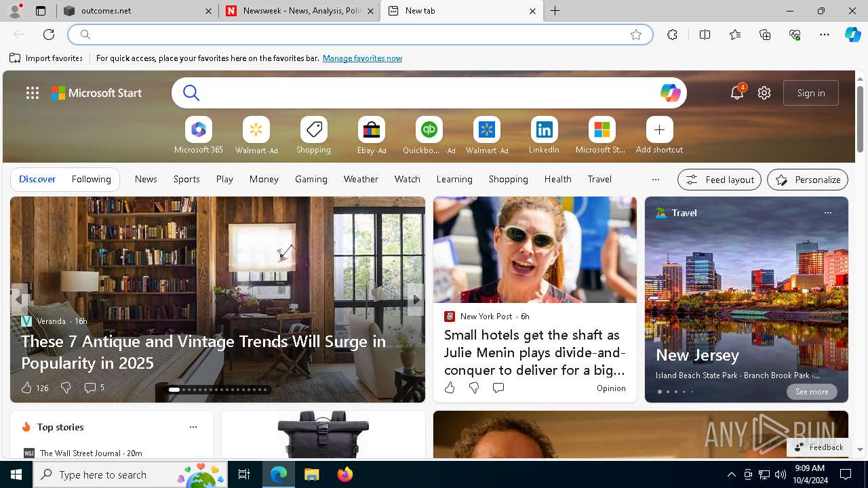Sign in to Microsoft Start
Screen dimensions: 868x488
811,93
